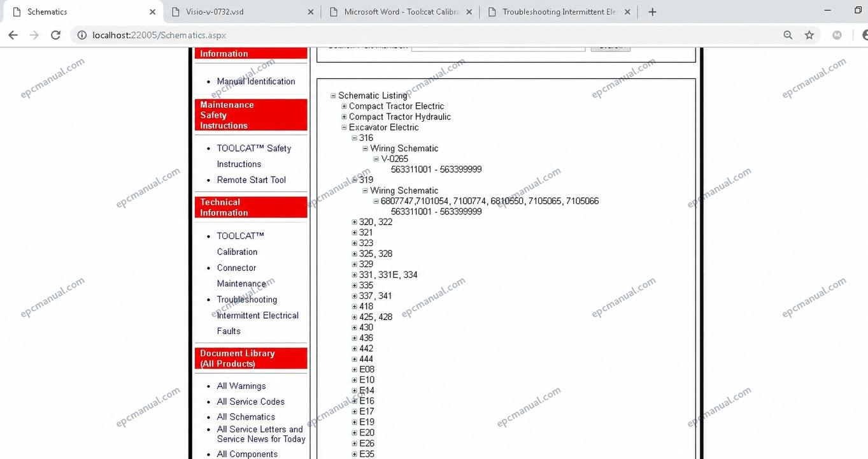The width and height of the screenshot is (868, 459).
Task: Open All Service Codes
Action: click(x=250, y=402)
